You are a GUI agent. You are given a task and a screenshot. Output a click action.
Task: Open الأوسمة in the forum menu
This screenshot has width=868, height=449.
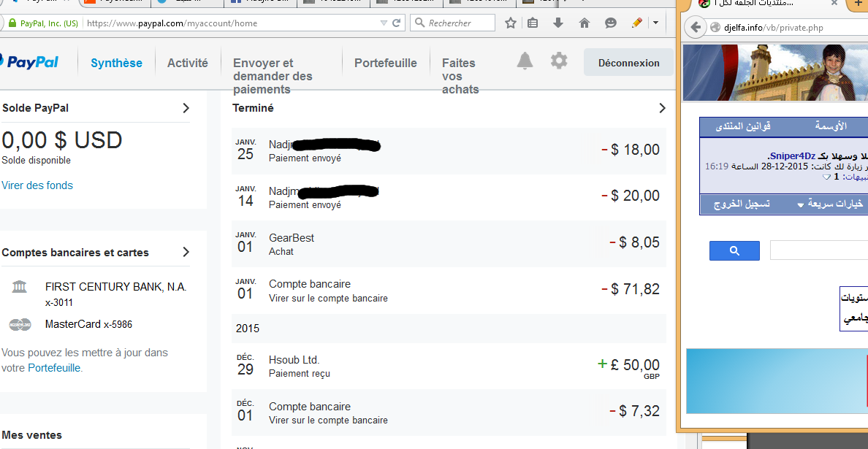[830, 126]
